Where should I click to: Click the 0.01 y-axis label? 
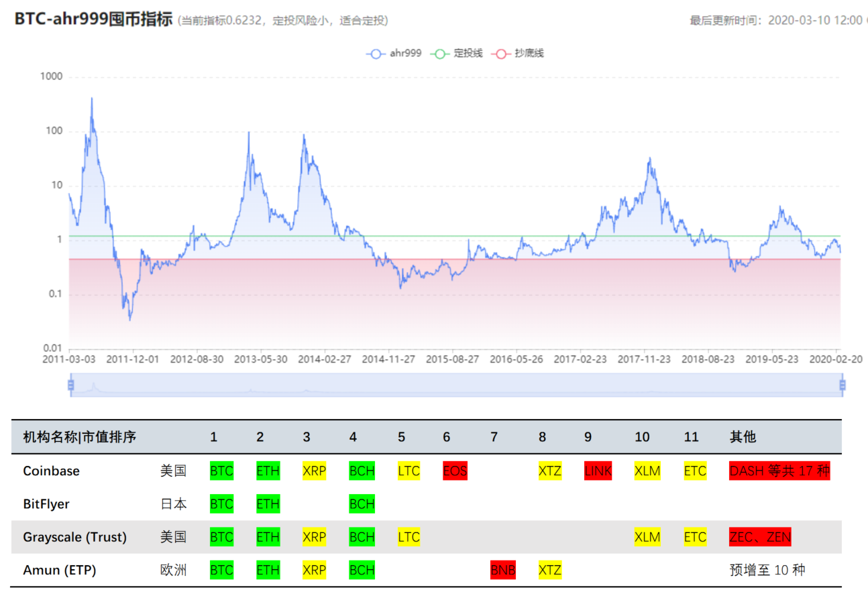53,349
